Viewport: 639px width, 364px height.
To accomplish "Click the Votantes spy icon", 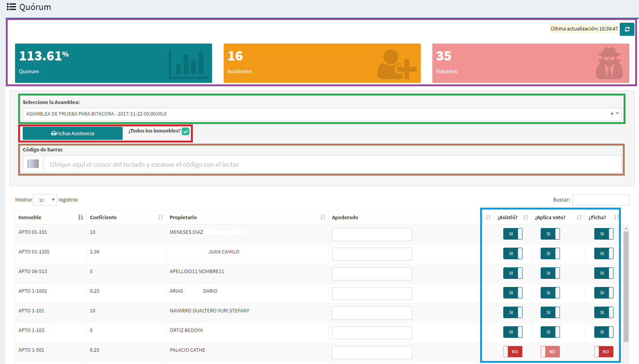I will click(609, 63).
